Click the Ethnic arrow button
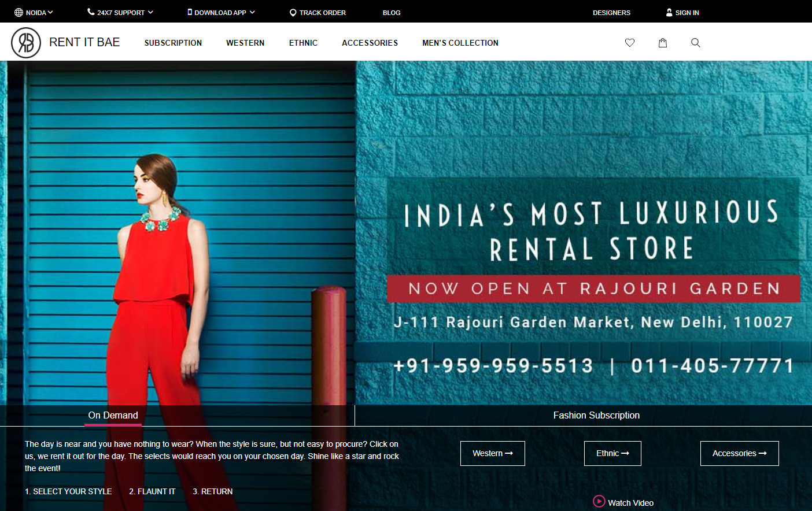Image resolution: width=812 pixels, height=511 pixels. click(612, 453)
